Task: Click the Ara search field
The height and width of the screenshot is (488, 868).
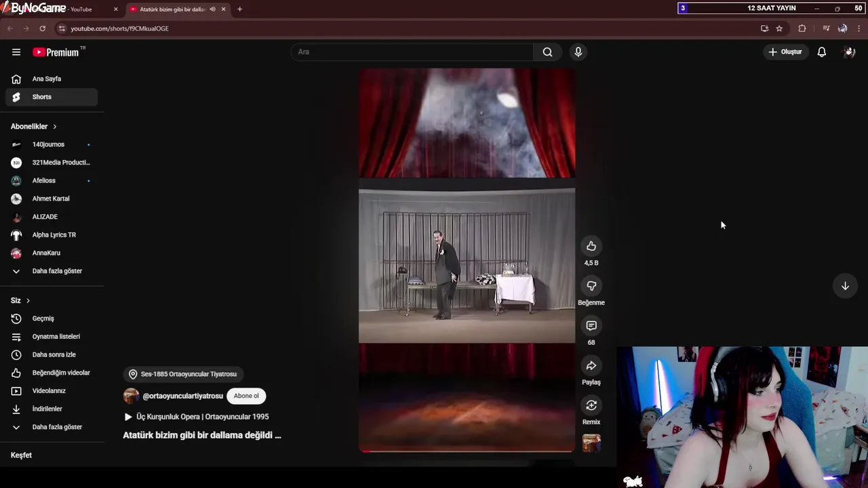Action: [412, 52]
